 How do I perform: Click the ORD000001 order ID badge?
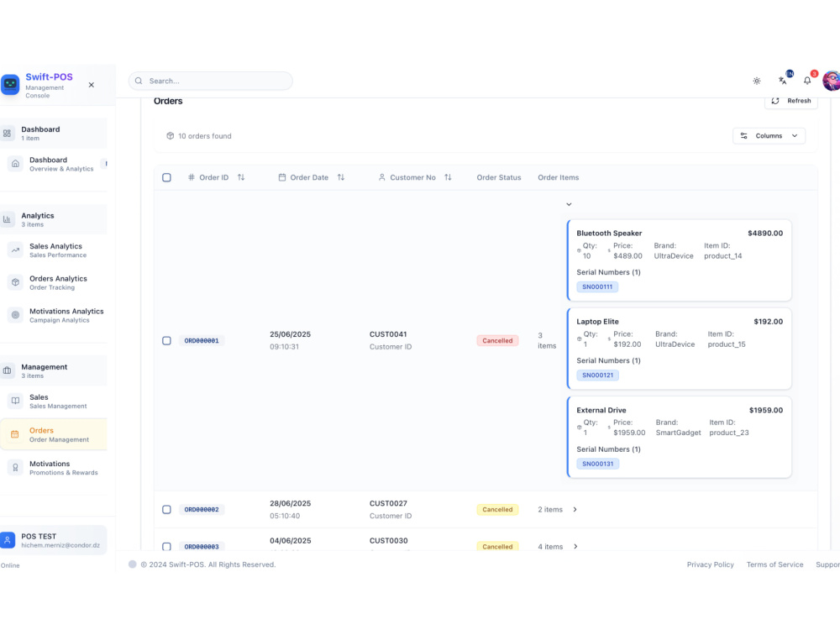pyautogui.click(x=202, y=341)
